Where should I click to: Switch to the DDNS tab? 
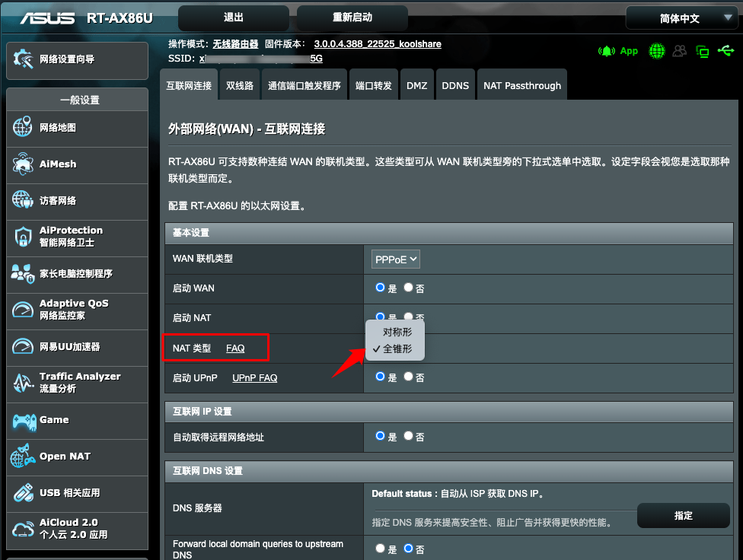(x=455, y=85)
